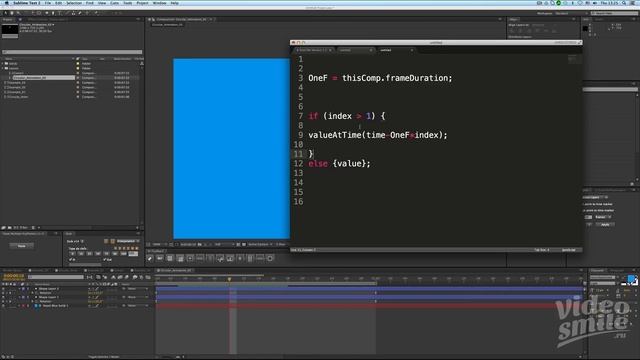Select the Pen tool in After Effects toolbar
The image size is (640, 360).
click(x=53, y=13)
